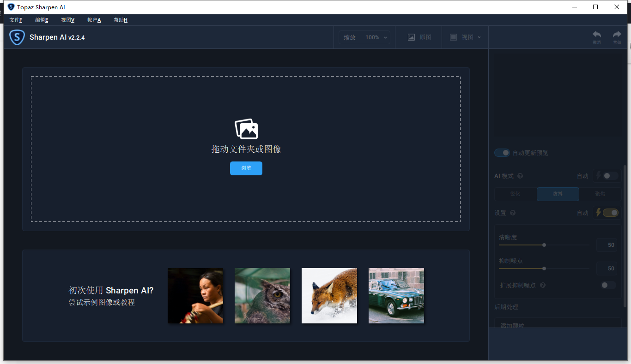Screen dimensions: 631x364
Task: Click the Sharpen AI shield logo
Action: point(17,37)
